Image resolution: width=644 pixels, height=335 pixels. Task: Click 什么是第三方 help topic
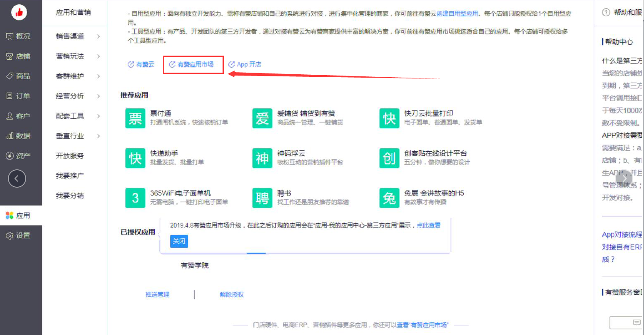coord(622,61)
